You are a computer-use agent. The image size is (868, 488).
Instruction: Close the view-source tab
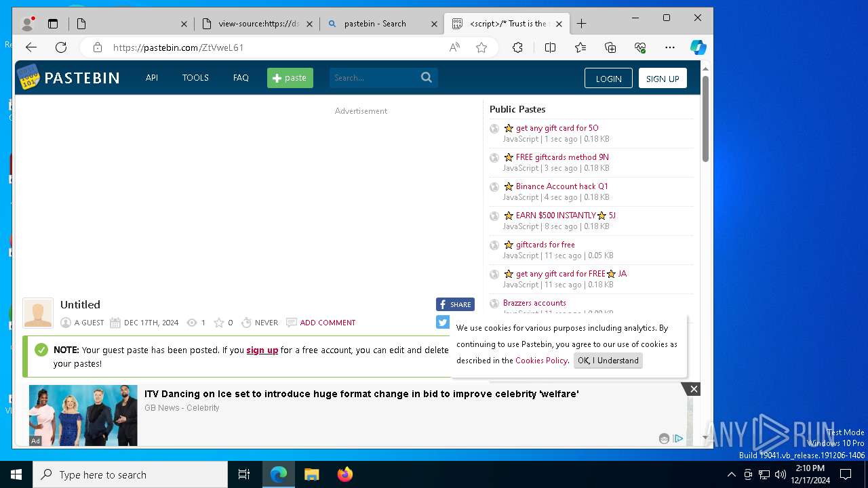coord(309,24)
